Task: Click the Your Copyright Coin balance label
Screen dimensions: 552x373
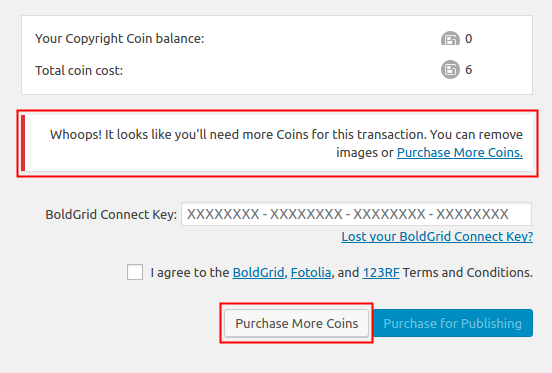Action: tap(120, 39)
